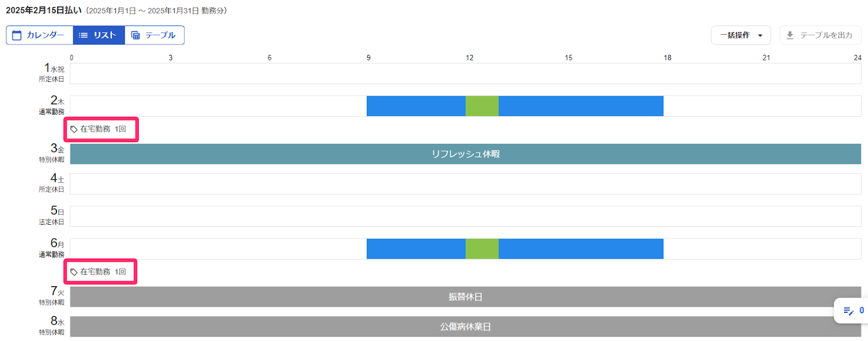Viewport: 868px width, 341px height.
Task: Click the morning blue work segment on 2木
Action: tap(416, 106)
